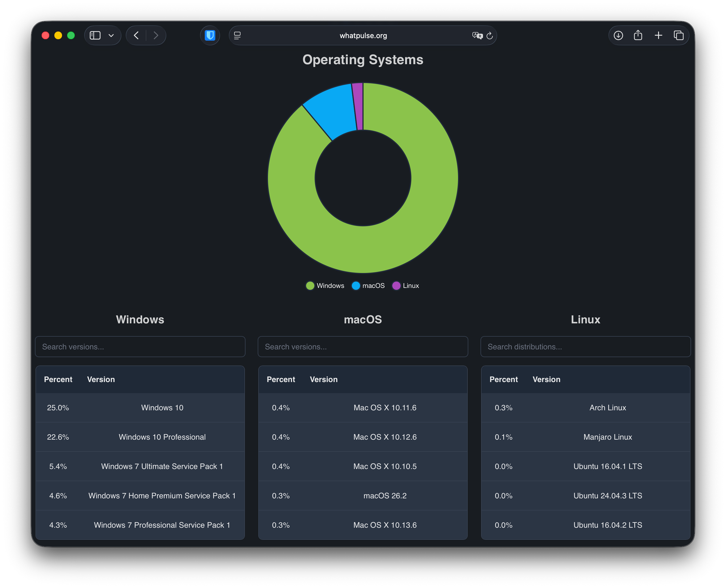Click the translate page icon
The height and width of the screenshot is (588, 726).
click(477, 36)
